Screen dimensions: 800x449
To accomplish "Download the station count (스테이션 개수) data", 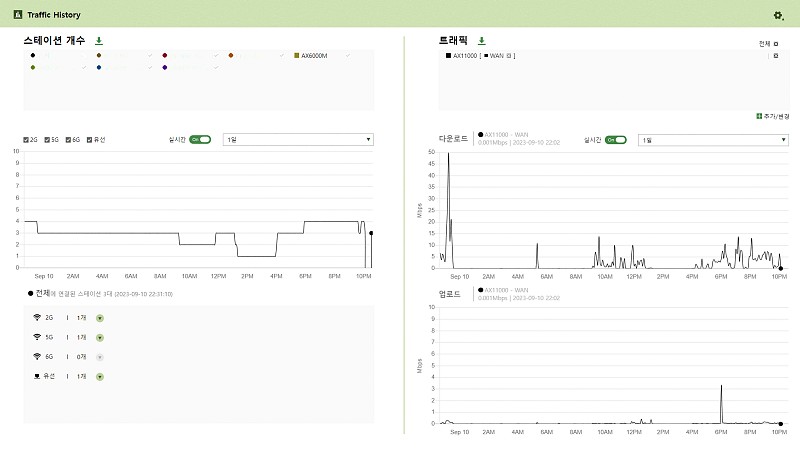I will pos(98,41).
